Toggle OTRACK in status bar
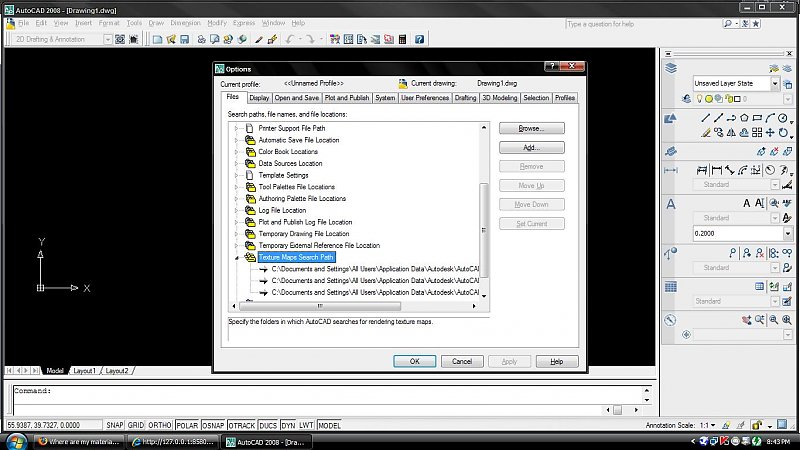 coord(241,425)
